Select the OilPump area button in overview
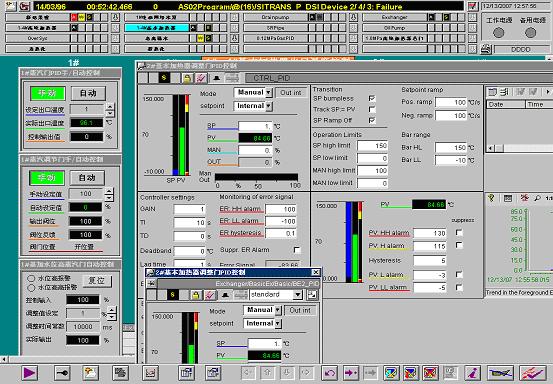 point(394,28)
